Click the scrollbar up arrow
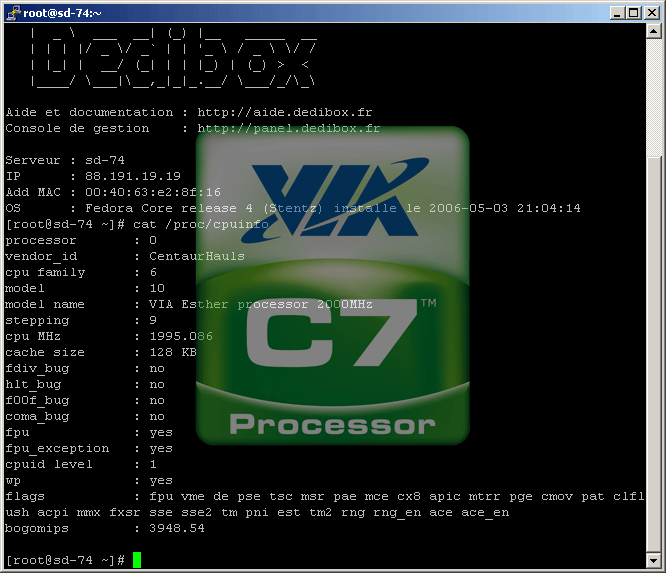 (653, 31)
